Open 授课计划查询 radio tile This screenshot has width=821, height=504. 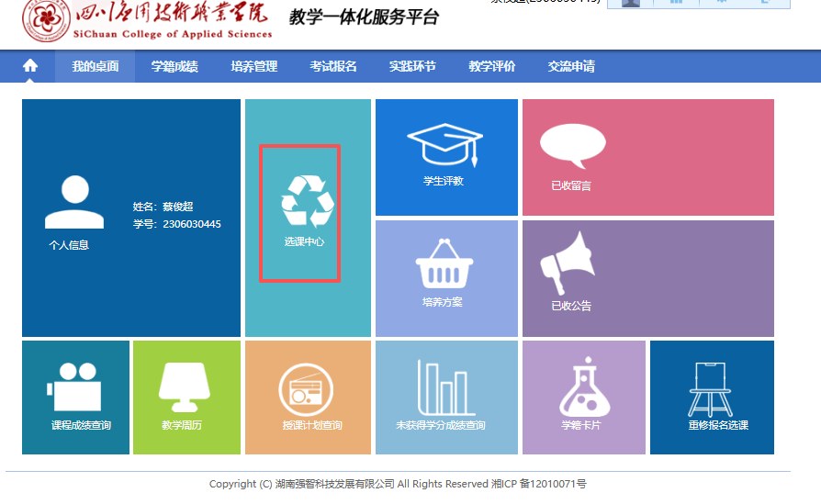[308, 398]
